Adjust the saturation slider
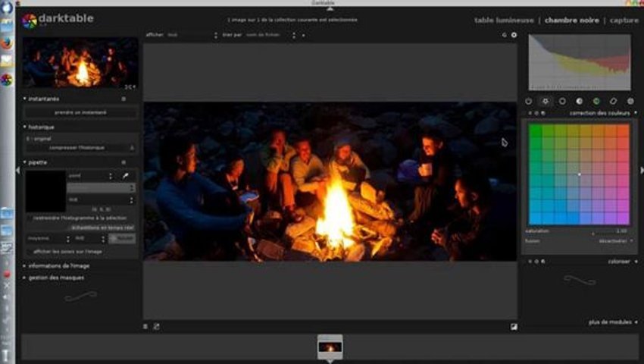The width and height of the screenshot is (644, 364). 578,231
